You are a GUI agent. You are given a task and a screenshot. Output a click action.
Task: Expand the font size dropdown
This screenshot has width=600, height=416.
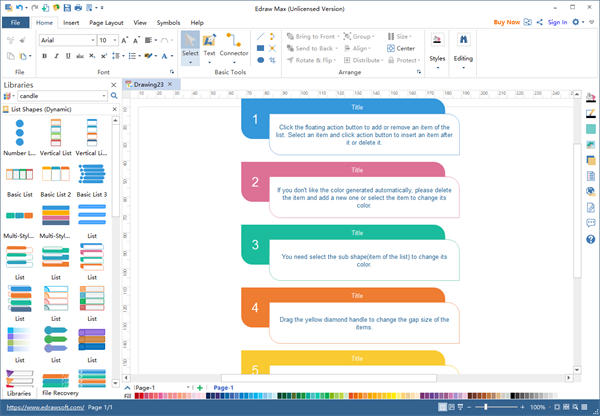119,40
